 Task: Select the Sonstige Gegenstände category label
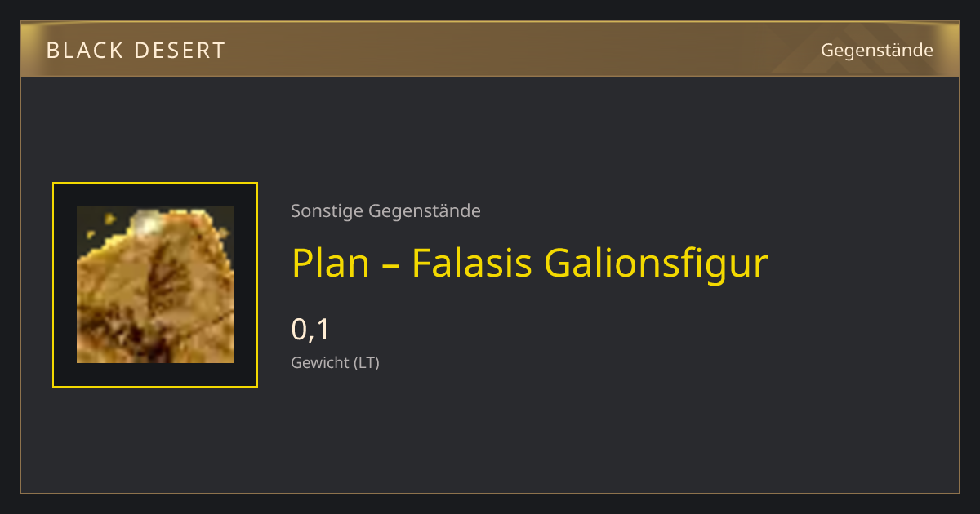coord(385,211)
